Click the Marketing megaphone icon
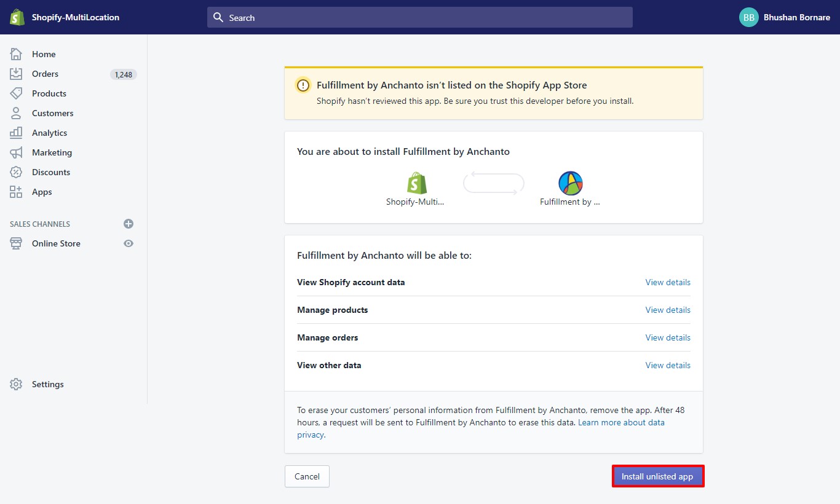Viewport: 840px width, 504px height. 16,152
